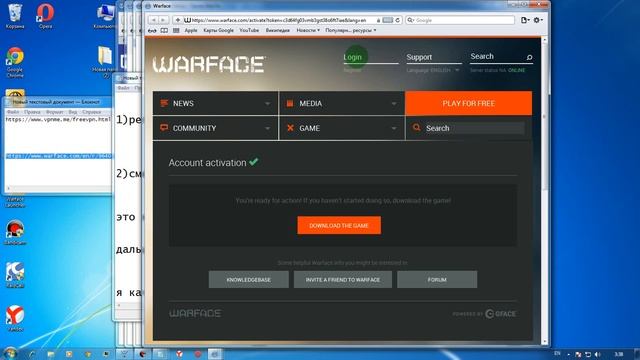
Task: Click the Support link
Action: (419, 57)
